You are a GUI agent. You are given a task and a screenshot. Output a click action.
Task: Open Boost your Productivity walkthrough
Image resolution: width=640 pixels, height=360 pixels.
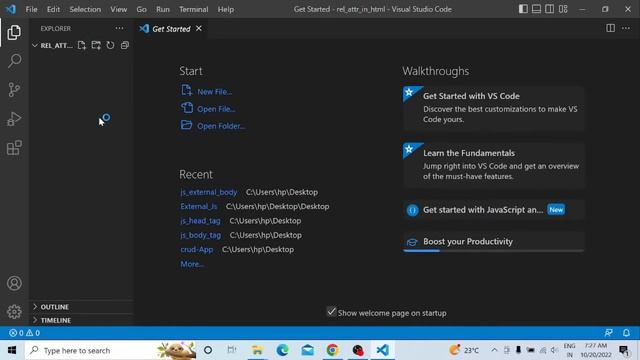pos(493,242)
